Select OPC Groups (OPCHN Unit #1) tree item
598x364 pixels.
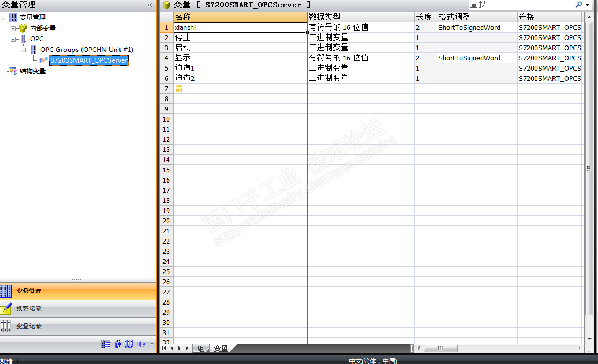pos(87,50)
